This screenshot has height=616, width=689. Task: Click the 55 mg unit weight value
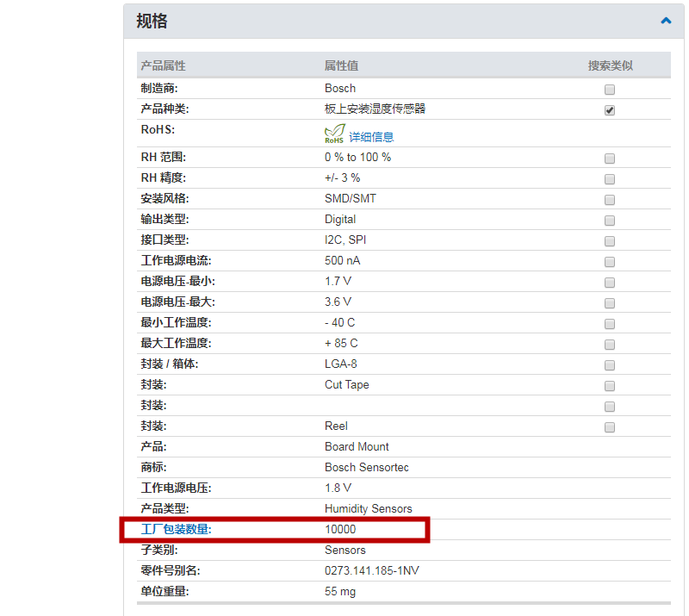(340, 592)
